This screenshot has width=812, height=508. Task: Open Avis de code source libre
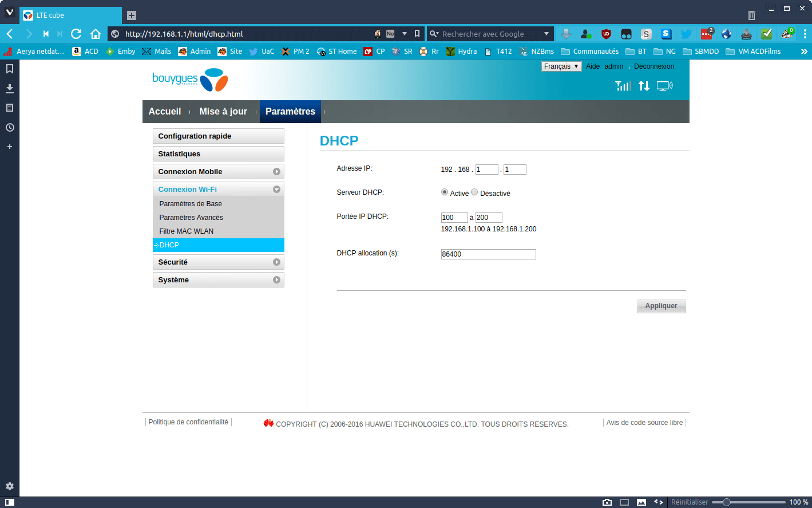click(x=644, y=423)
